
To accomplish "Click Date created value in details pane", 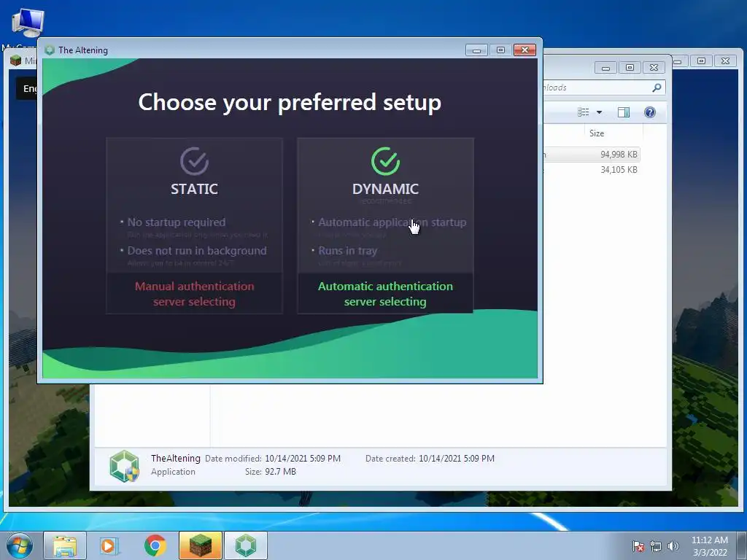I will click(457, 459).
